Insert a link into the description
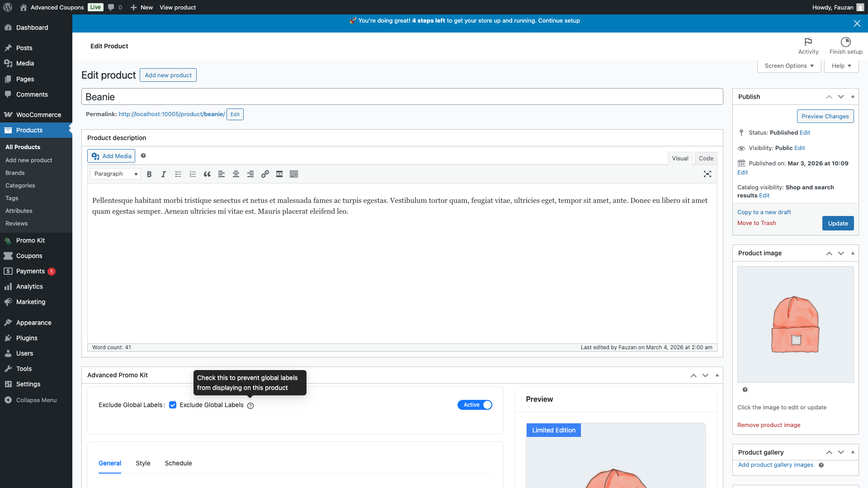868x488 pixels. [265, 174]
